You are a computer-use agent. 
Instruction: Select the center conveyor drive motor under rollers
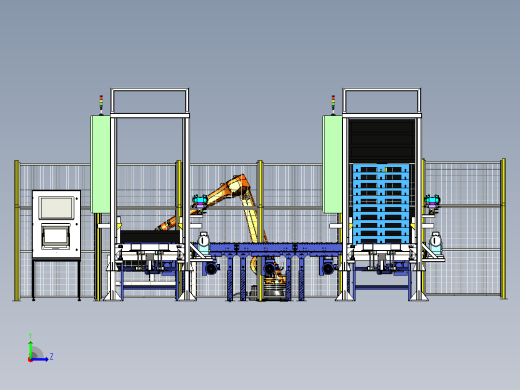pos(271,268)
